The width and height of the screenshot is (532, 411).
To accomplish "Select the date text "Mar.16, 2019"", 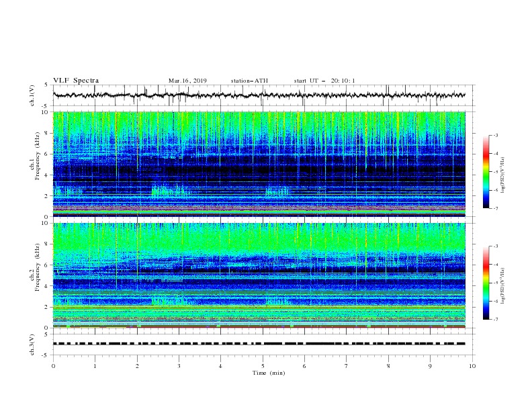I will click(x=187, y=81).
